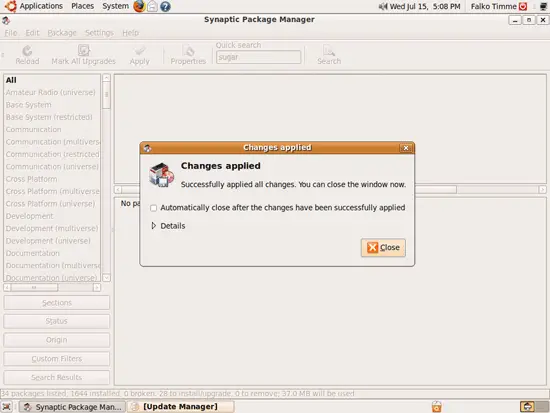Open the Settings menu
Viewport: 550px width, 413px height.
[99, 33]
